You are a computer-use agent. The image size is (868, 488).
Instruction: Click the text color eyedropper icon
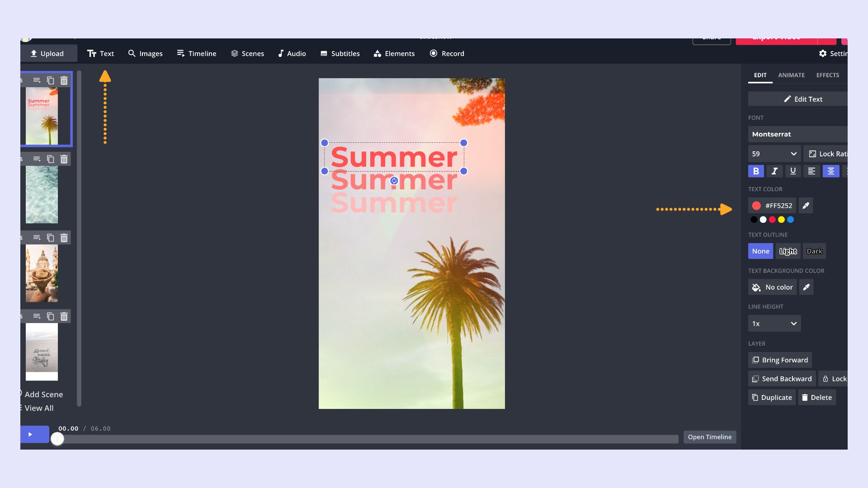coord(806,206)
